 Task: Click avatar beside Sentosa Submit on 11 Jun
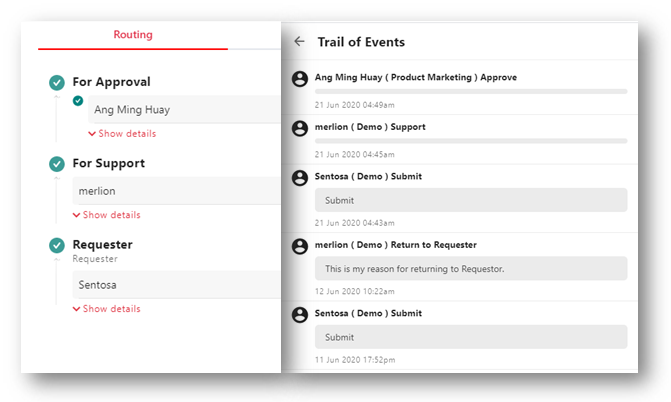(300, 315)
